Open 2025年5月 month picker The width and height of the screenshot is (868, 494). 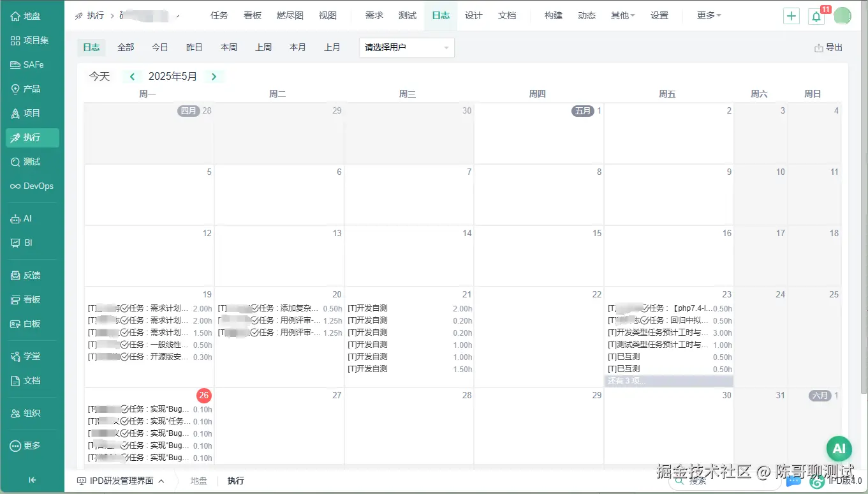point(173,77)
